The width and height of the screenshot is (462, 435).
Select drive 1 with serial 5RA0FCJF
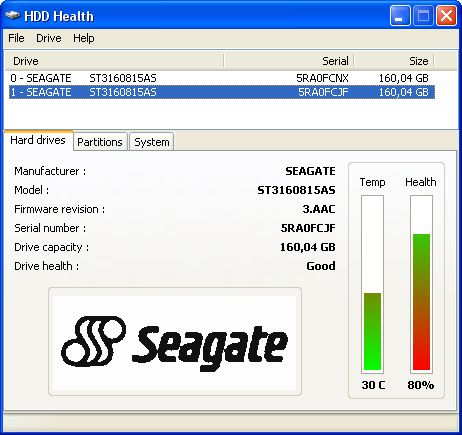[x=222, y=92]
